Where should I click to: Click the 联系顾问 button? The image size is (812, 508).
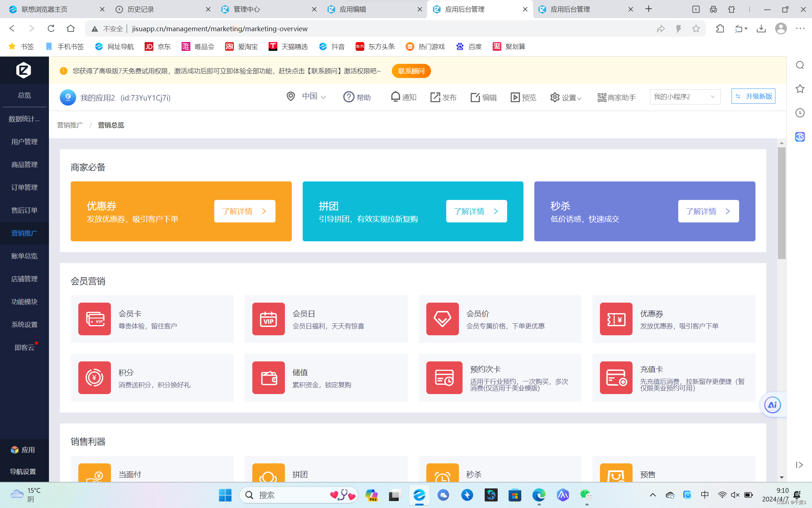(x=411, y=71)
